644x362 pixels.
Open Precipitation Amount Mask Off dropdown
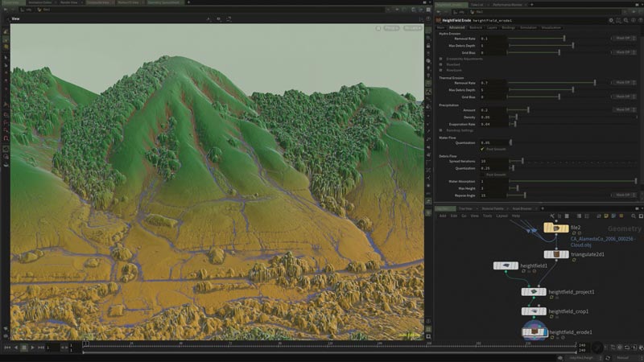click(x=625, y=109)
